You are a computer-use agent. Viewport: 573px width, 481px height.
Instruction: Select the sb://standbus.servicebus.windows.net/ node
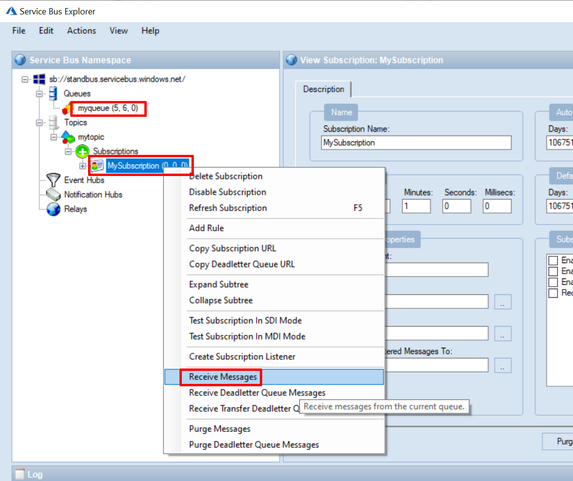[x=117, y=79]
